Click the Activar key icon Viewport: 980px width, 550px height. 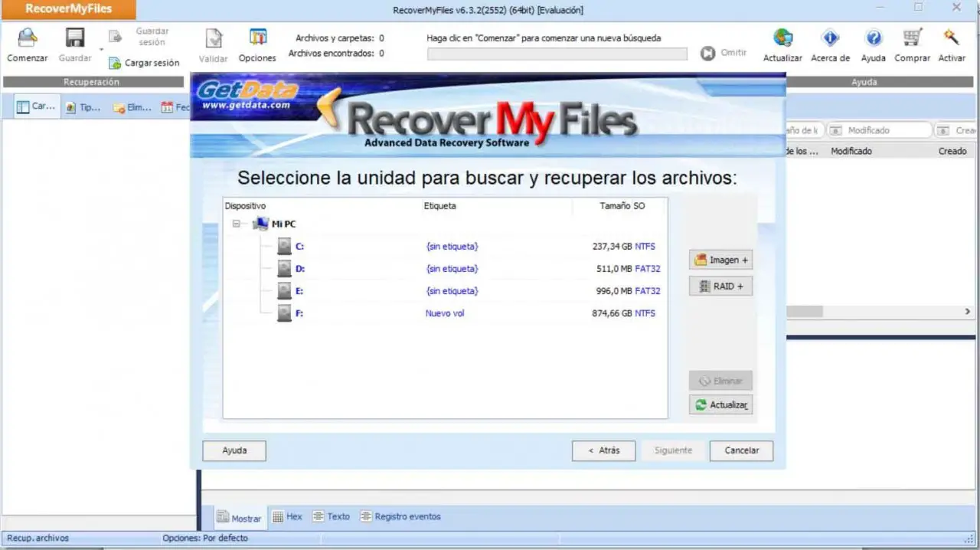click(952, 38)
